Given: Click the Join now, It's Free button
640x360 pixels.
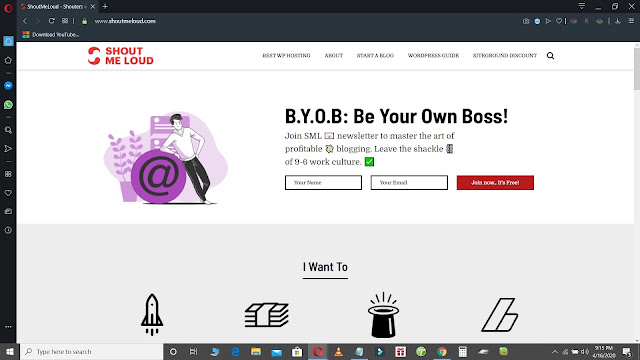Looking at the screenshot, I should 495,182.
